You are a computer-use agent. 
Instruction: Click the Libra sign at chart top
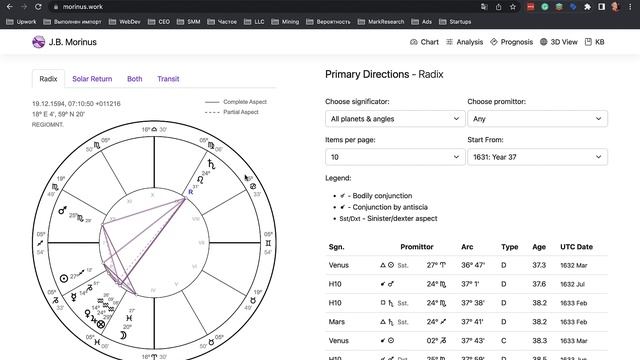coord(154,129)
